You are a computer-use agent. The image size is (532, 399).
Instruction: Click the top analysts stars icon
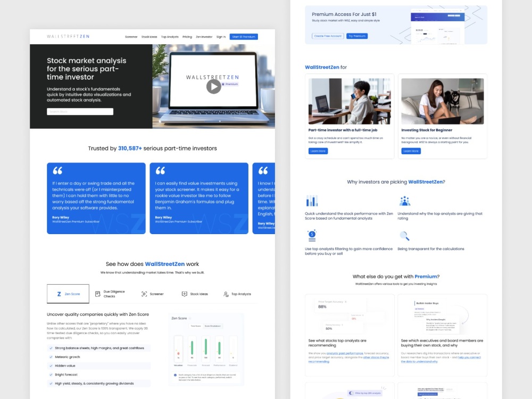[x=404, y=201]
